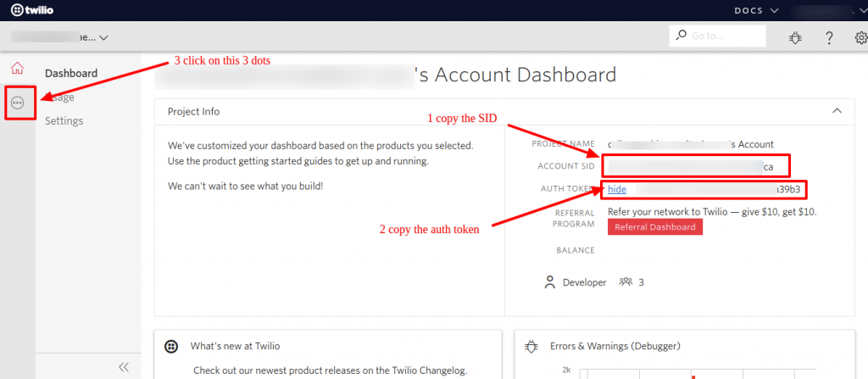The width and height of the screenshot is (868, 379).
Task: Click the Errors & Warnings (Debugger) heading
Action: (615, 346)
